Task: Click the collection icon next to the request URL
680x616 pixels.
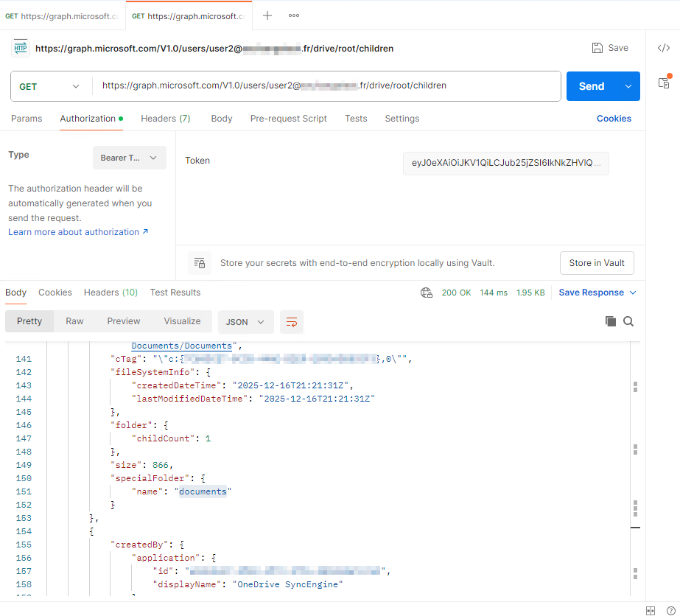Action: click(20, 47)
